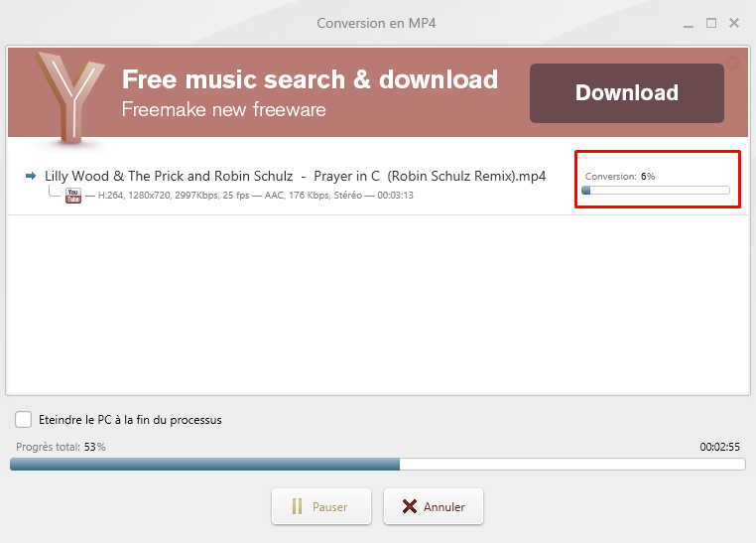Click the Progrès total progress bar

click(x=378, y=464)
